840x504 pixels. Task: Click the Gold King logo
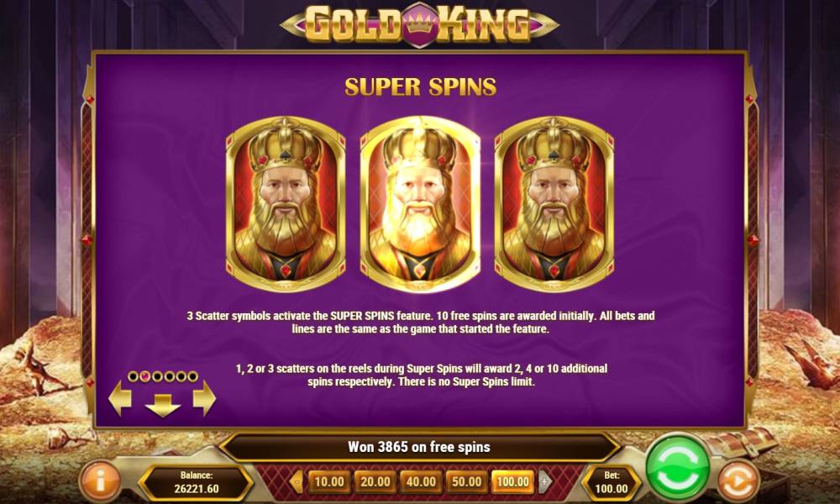(x=419, y=24)
